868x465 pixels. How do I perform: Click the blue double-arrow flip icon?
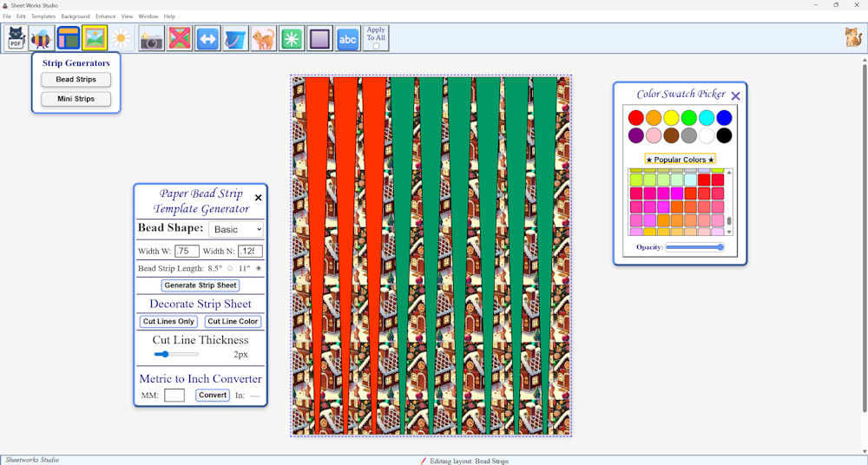click(x=207, y=38)
